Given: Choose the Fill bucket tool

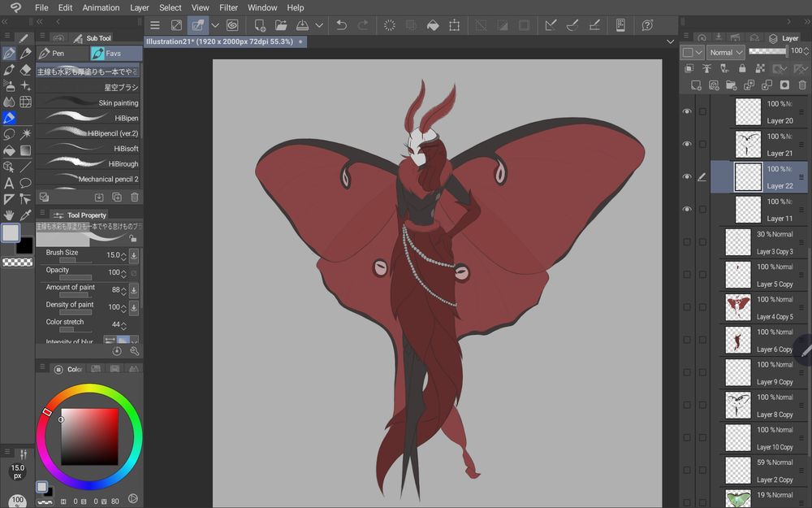Looking at the screenshot, I should tap(9, 150).
